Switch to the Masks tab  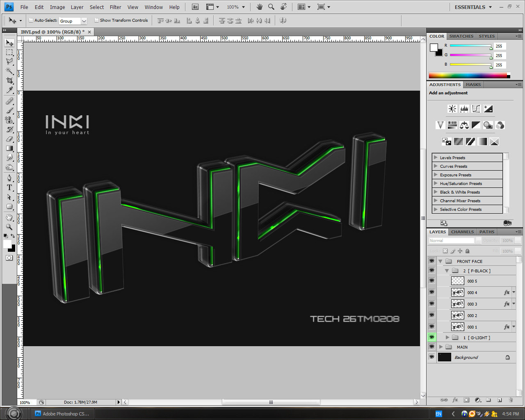[473, 84]
